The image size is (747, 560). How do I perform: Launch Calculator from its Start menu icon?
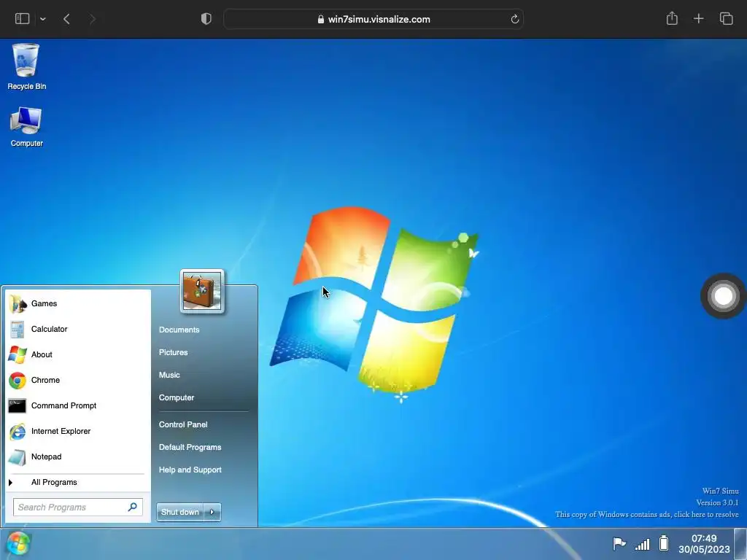[x=18, y=330]
